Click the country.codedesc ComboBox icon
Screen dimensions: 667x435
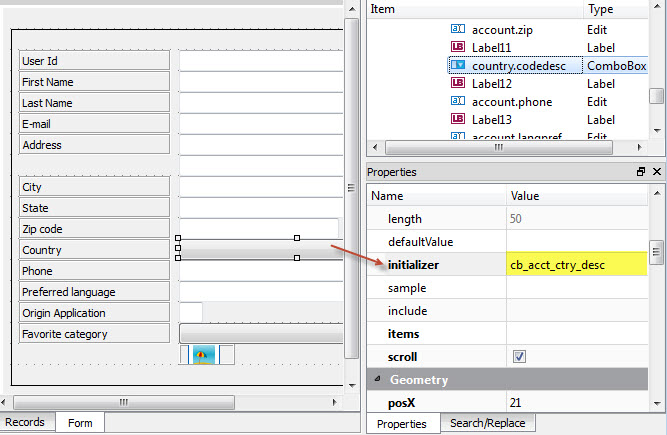(458, 65)
